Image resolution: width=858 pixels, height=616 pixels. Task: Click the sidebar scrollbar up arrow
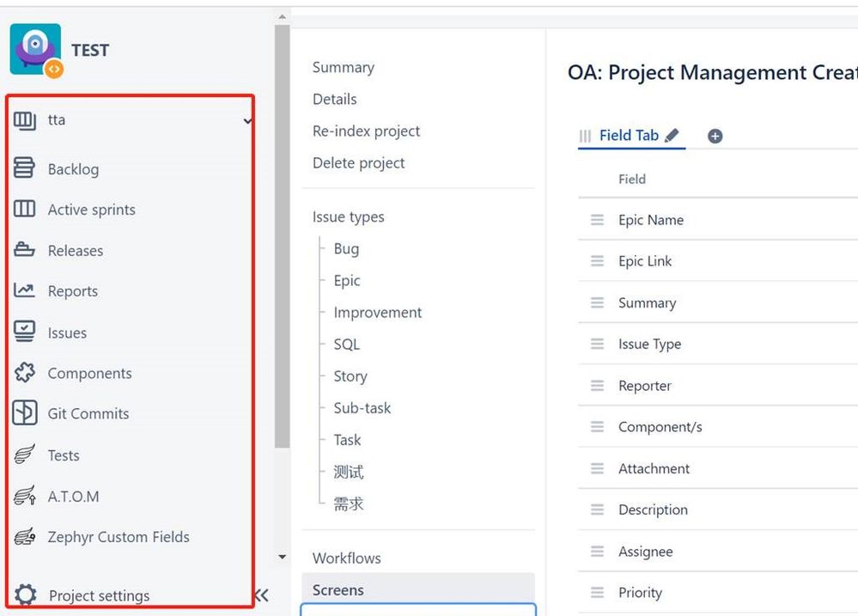point(283,17)
